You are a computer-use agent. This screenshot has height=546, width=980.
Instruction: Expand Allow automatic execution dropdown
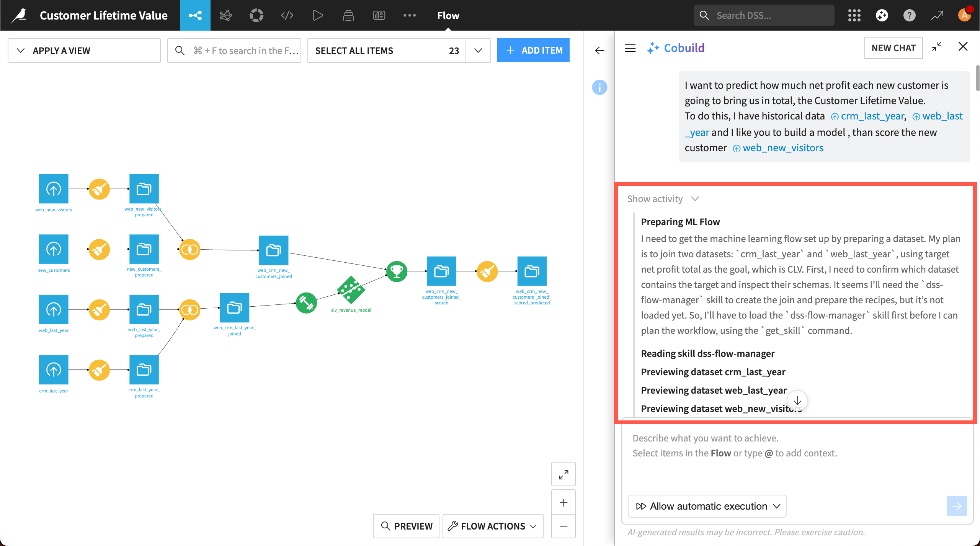pos(707,506)
